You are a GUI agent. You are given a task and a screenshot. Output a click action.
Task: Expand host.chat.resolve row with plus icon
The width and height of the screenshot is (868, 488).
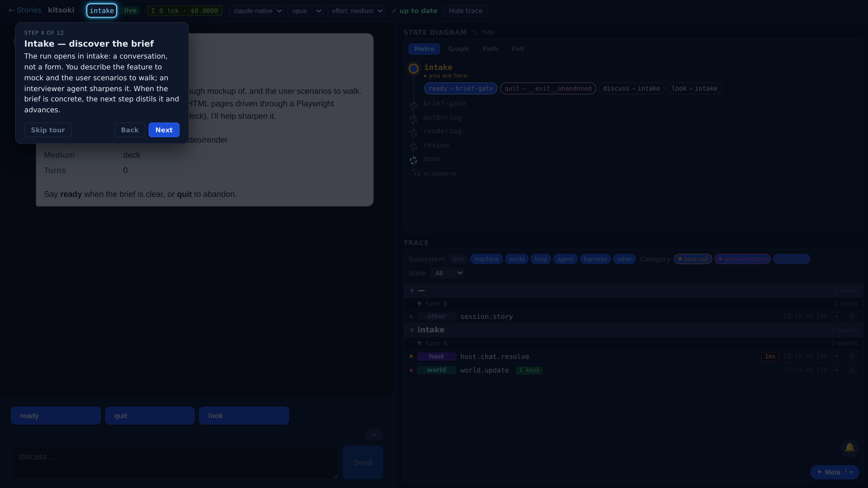[837, 356]
